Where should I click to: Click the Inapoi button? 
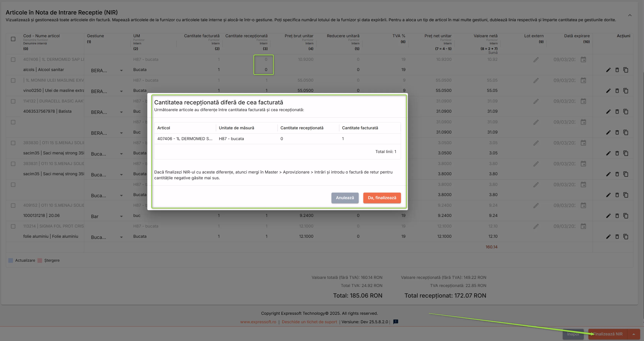(x=573, y=334)
